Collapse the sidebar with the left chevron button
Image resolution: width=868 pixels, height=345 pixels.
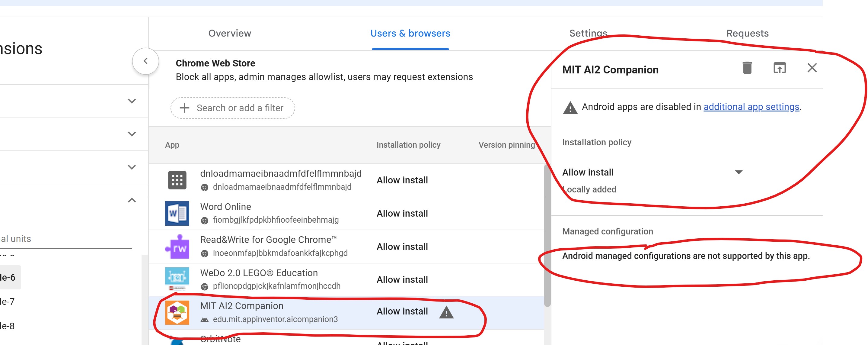(x=145, y=61)
